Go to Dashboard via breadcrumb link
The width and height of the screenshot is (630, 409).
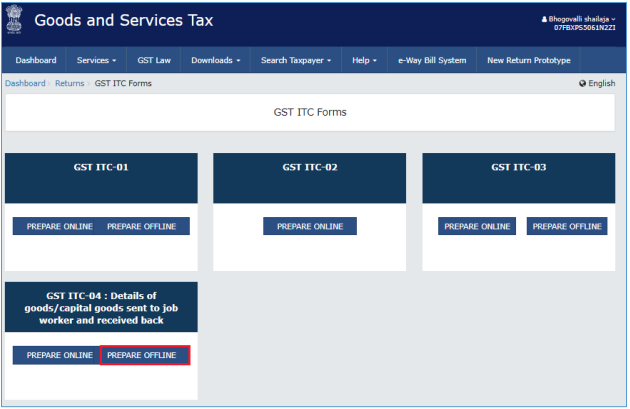(x=25, y=84)
